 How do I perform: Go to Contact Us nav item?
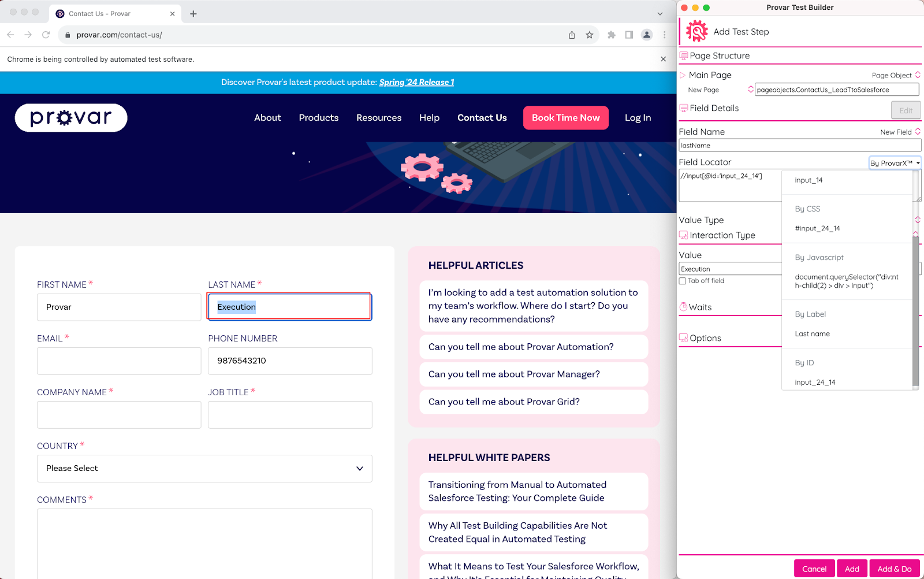coord(482,118)
